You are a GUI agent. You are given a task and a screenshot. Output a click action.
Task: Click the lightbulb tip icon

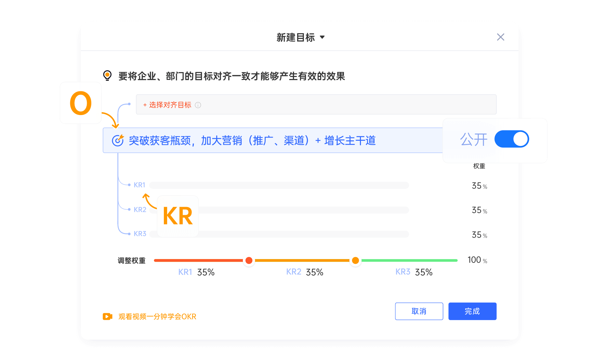tap(107, 75)
